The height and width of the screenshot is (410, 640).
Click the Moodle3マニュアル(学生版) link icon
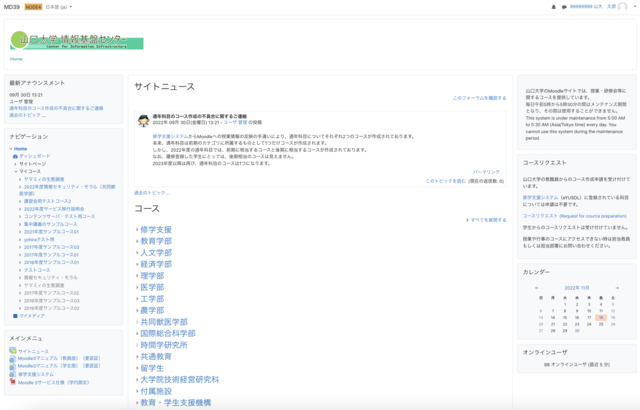13,366
